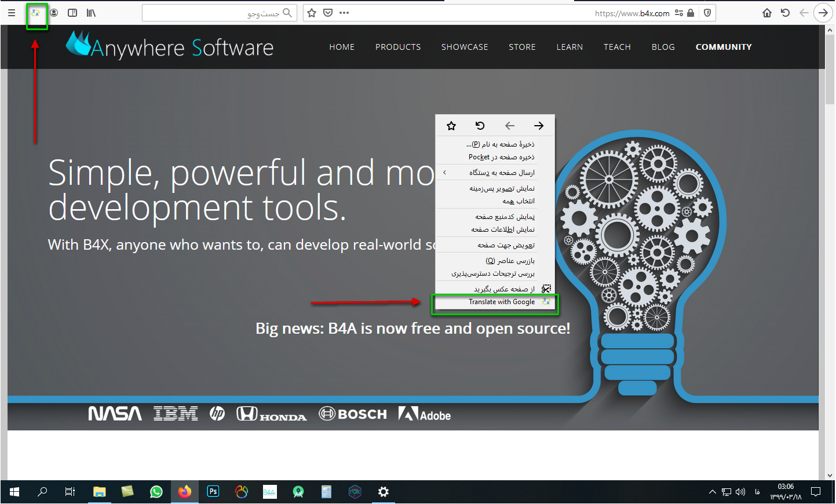Toggle the sidebar icon in the toolbar

click(72, 12)
